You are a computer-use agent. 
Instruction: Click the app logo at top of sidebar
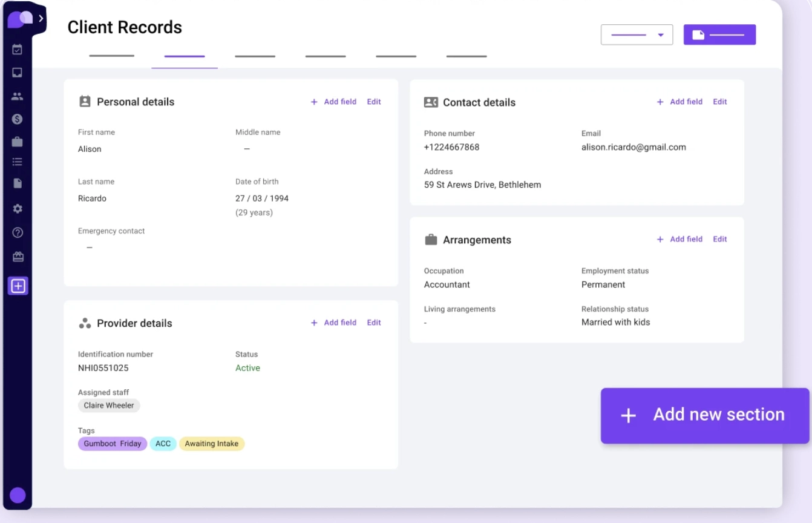click(20, 18)
